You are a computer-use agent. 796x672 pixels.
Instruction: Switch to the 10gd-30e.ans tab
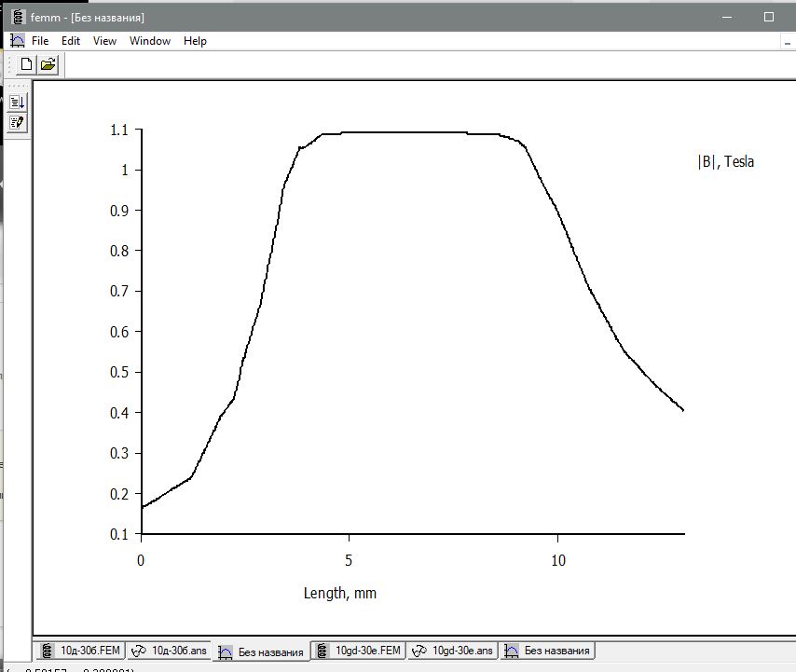coord(453,651)
